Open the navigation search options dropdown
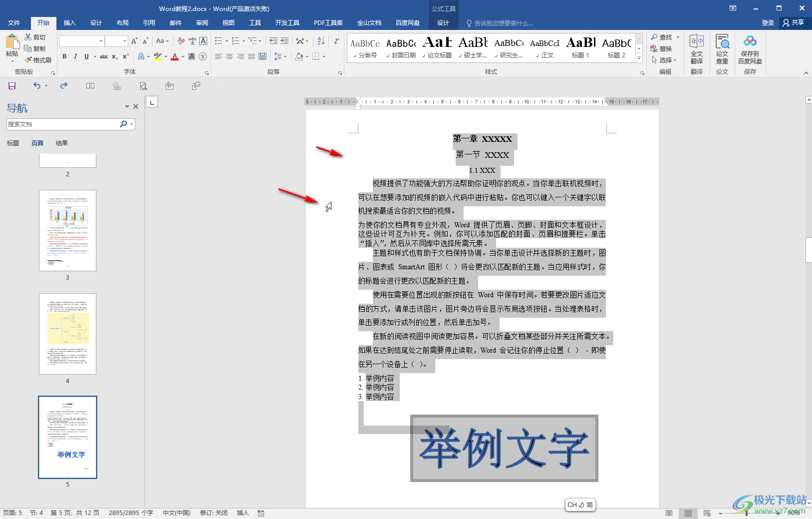Viewport: 812px width, 519px height. 131,124
